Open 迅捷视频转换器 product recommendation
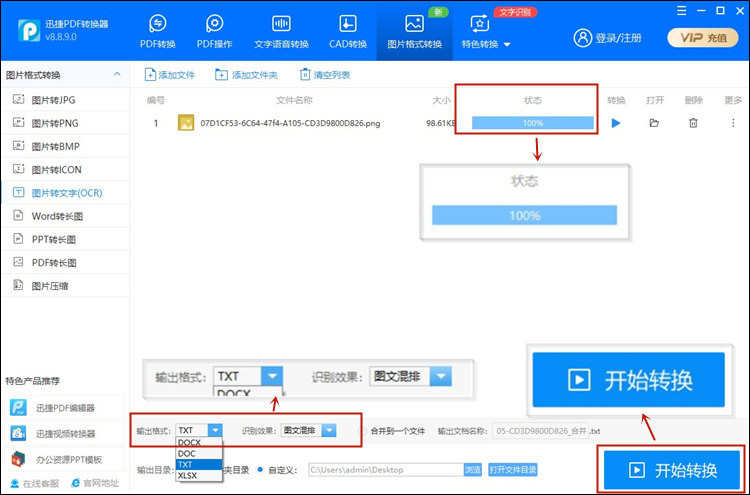This screenshot has width=750, height=495. (65, 433)
